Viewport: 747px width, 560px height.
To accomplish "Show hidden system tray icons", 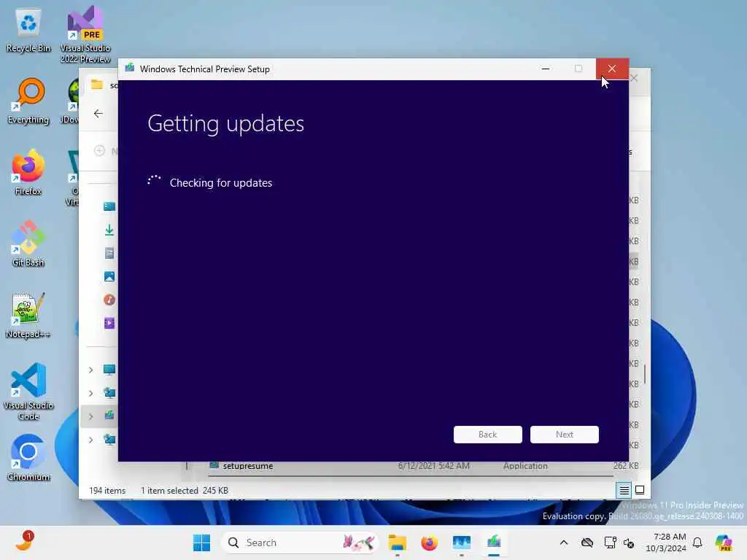I will coord(564,542).
